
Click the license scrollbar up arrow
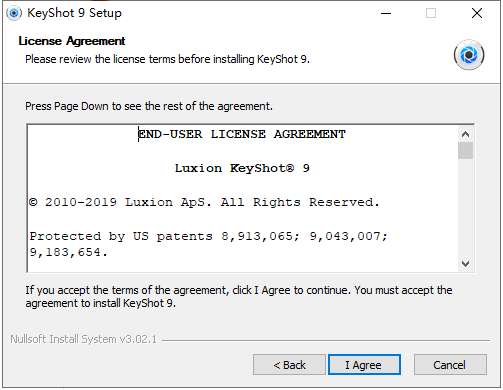465,134
